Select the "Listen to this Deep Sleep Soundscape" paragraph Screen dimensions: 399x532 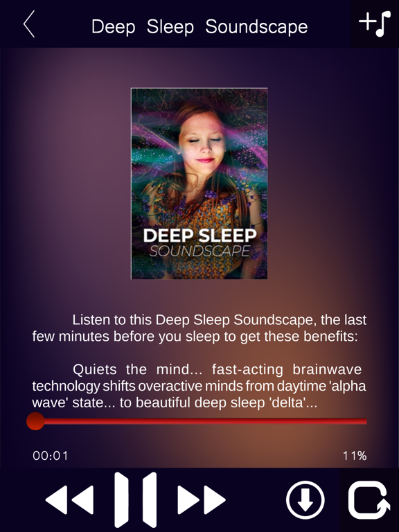point(199,328)
